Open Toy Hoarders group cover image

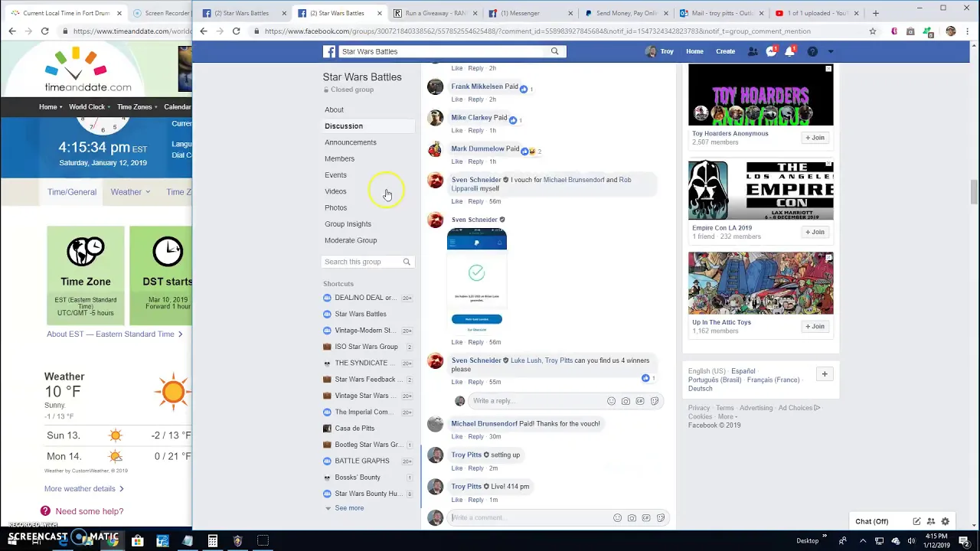coord(760,95)
